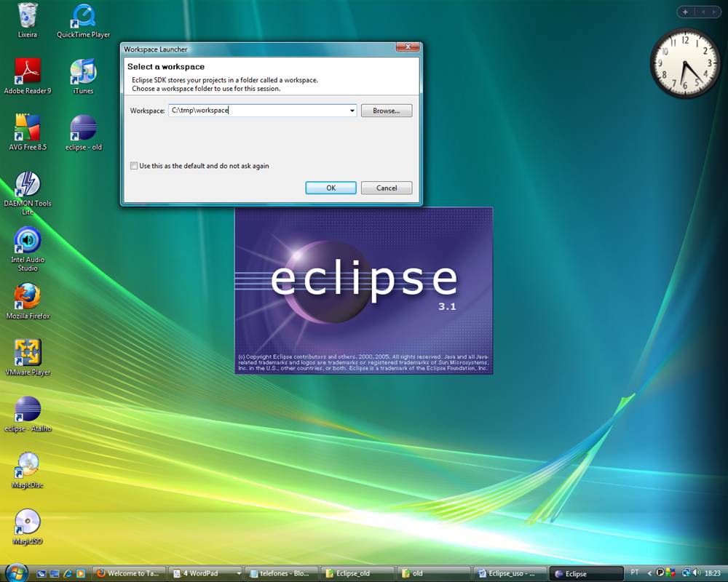
Task: Switch to the 'old' folder taskbar button
Action: point(434,574)
